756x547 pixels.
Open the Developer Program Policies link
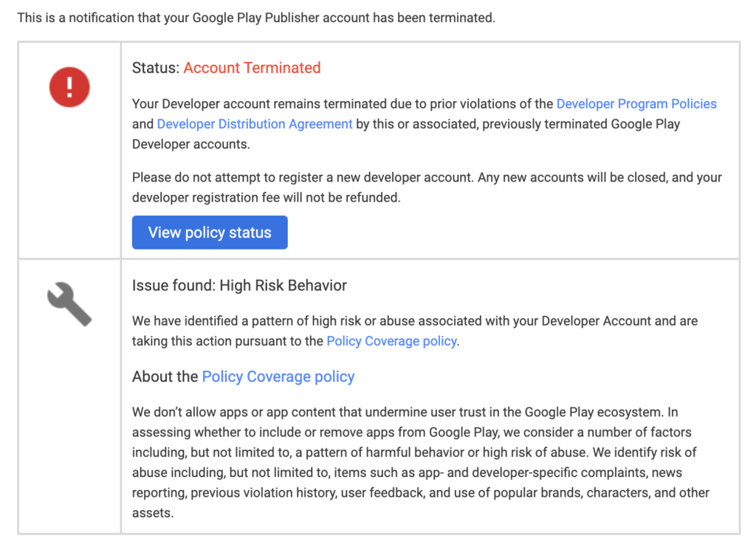point(636,104)
